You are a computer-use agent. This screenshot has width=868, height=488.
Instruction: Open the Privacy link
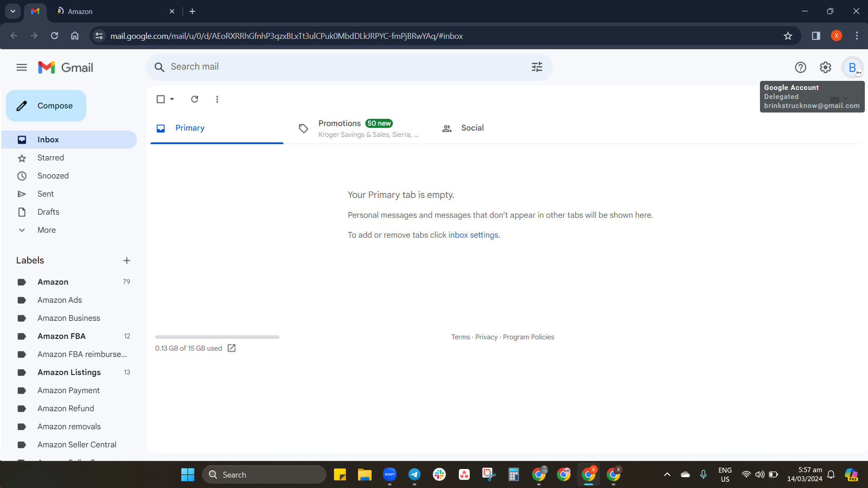coord(486,337)
